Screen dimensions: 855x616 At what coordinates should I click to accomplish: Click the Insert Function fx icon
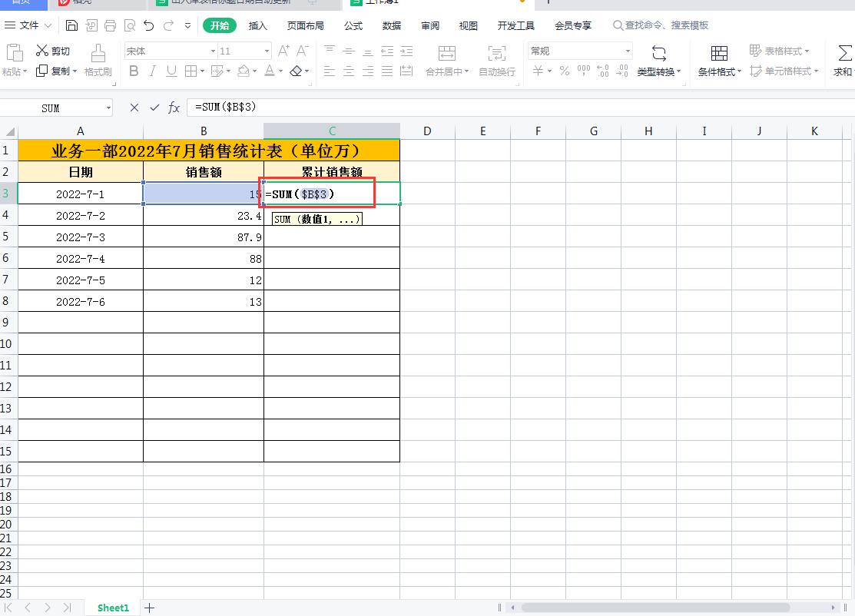(174, 108)
